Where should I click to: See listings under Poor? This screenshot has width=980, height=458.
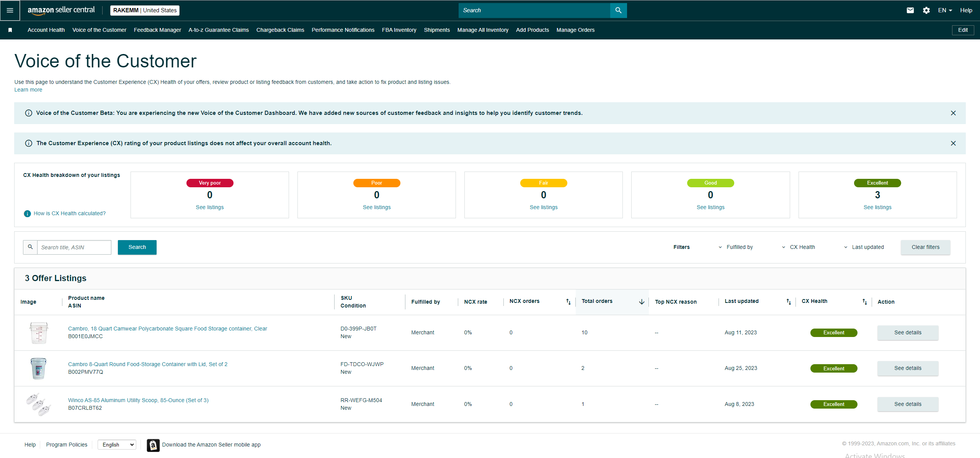coord(377,208)
